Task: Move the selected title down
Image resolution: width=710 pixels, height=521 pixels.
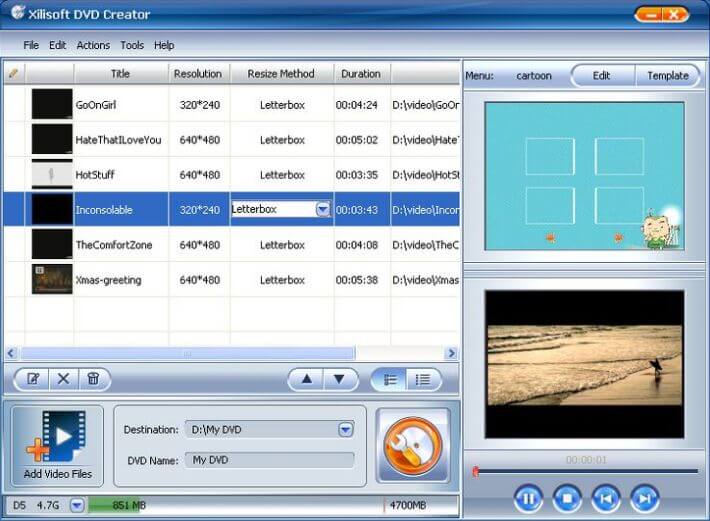Action: (339, 379)
